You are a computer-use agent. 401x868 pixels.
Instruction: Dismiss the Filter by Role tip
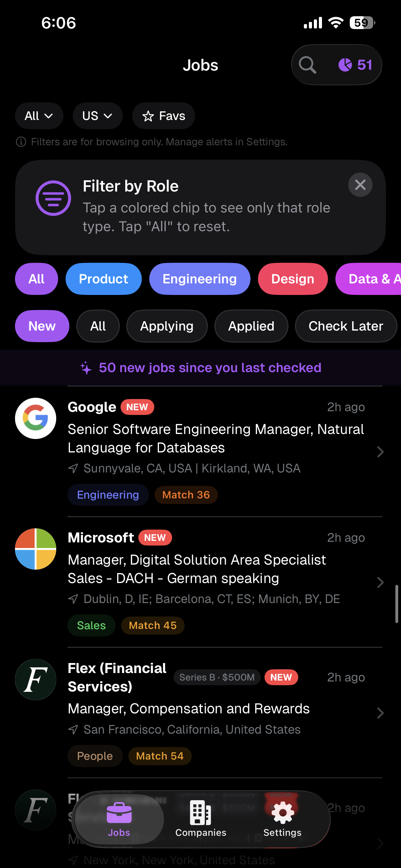coord(360,185)
